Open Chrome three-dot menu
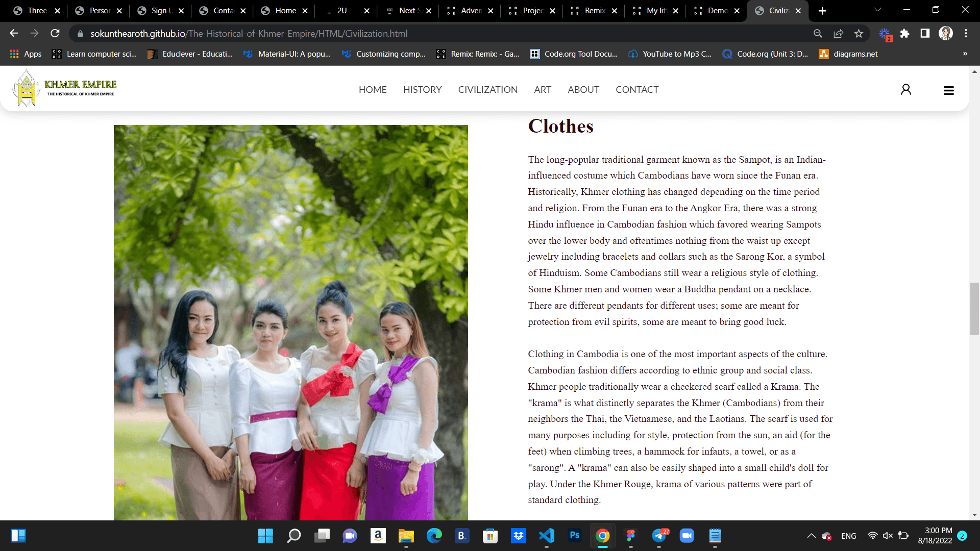 click(966, 33)
